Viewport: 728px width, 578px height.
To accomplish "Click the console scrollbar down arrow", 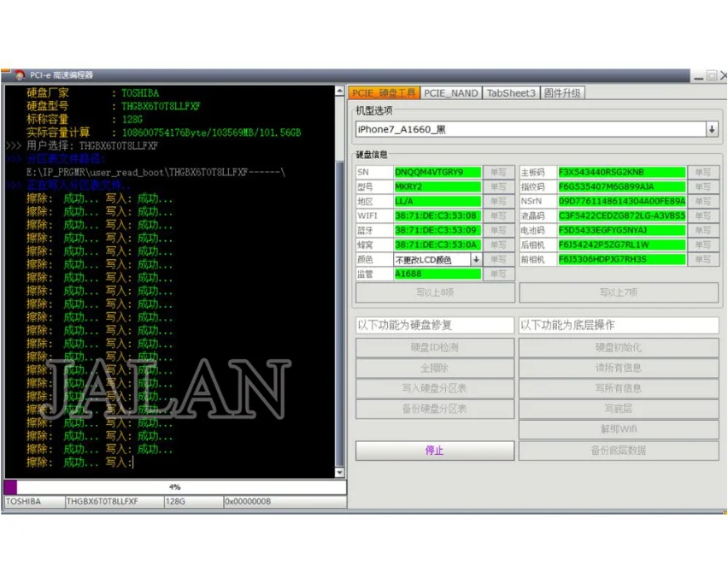I will [339, 473].
